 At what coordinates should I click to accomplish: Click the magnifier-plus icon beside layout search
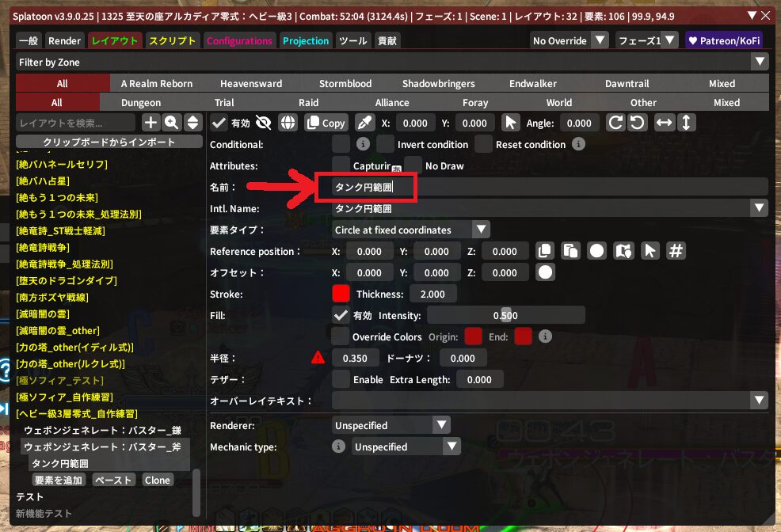(x=171, y=123)
